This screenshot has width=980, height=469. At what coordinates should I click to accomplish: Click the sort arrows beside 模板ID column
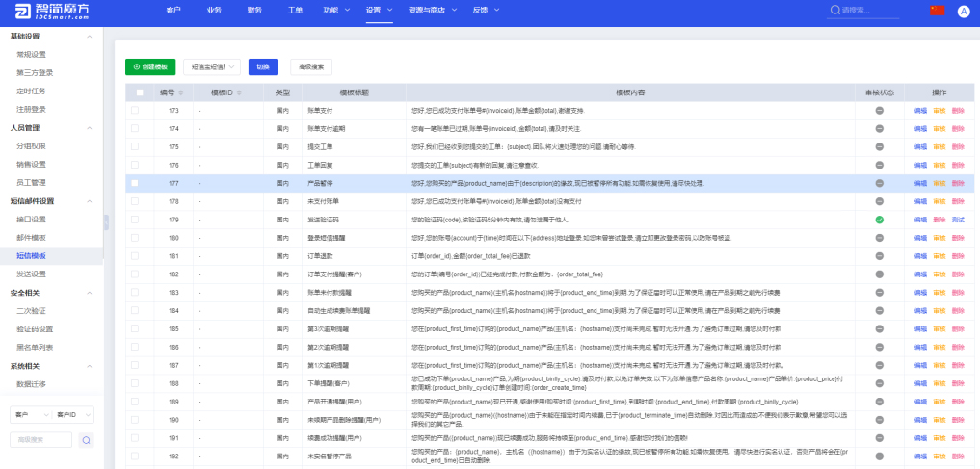[x=240, y=92]
